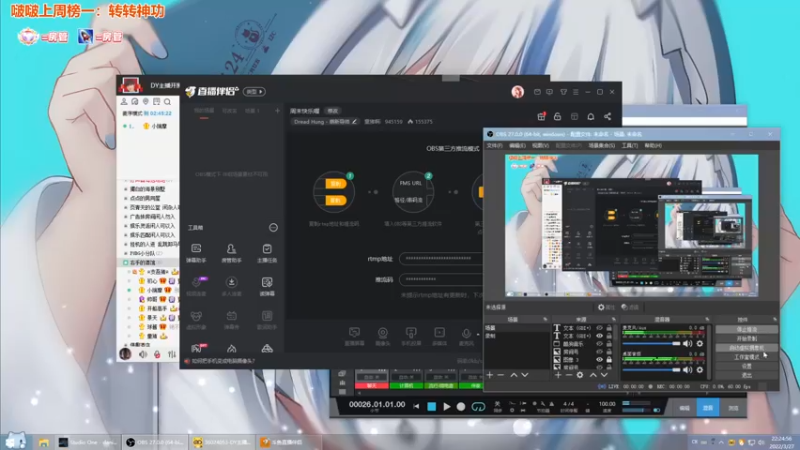Click search icon in YY window toolbar
Image resolution: width=800 pixels, height=450 pixels.
[x=167, y=102]
